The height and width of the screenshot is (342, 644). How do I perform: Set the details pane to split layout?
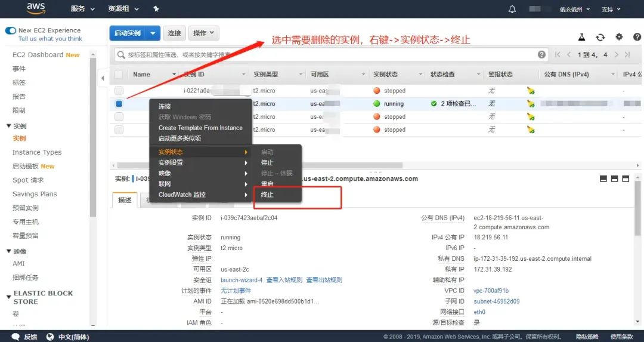pyautogui.click(x=614, y=179)
